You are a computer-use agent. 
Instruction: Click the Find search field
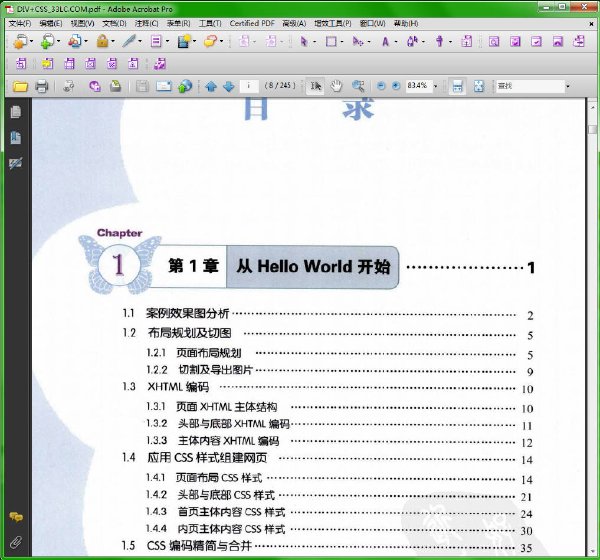[530, 86]
